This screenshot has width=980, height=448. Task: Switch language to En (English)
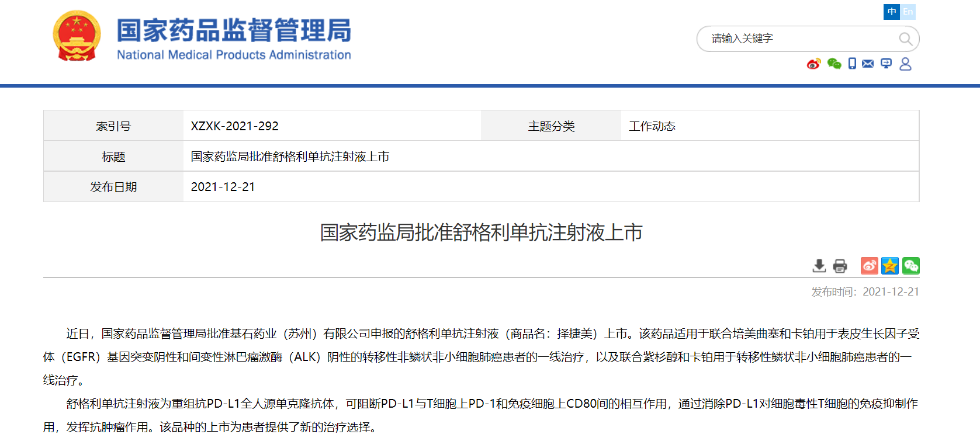coord(908,12)
